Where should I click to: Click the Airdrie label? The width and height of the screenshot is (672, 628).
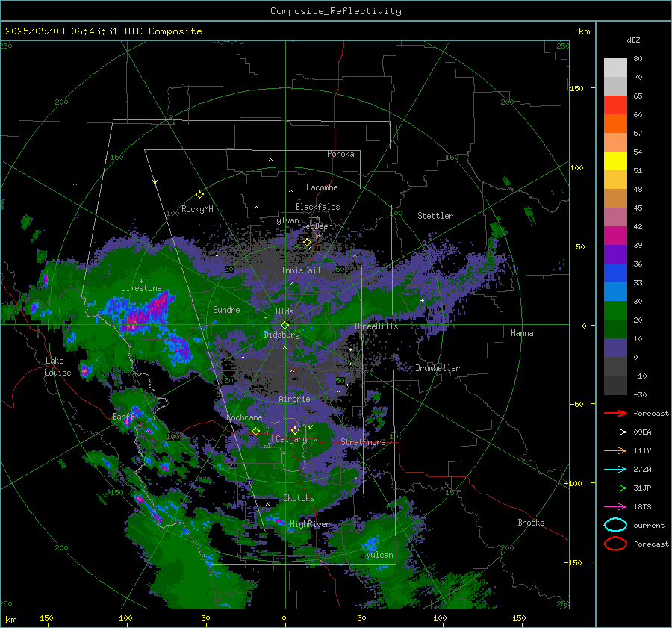pyautogui.click(x=294, y=399)
